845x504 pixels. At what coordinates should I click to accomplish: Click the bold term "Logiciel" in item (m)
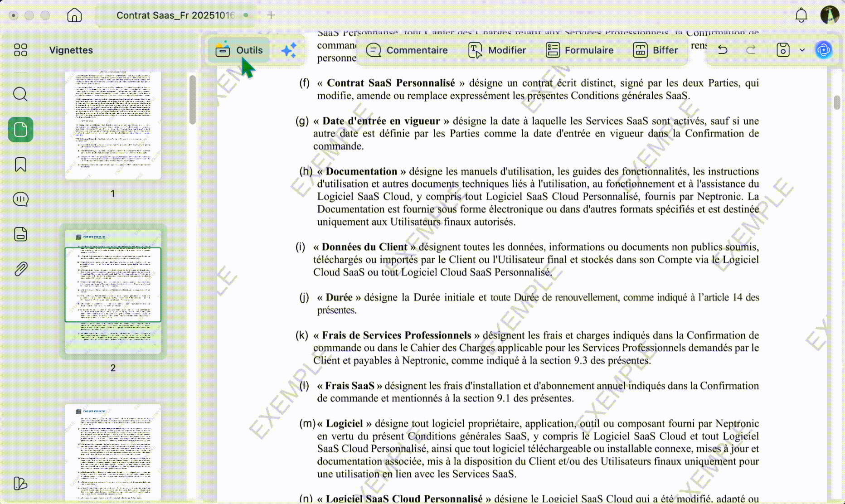point(345,423)
